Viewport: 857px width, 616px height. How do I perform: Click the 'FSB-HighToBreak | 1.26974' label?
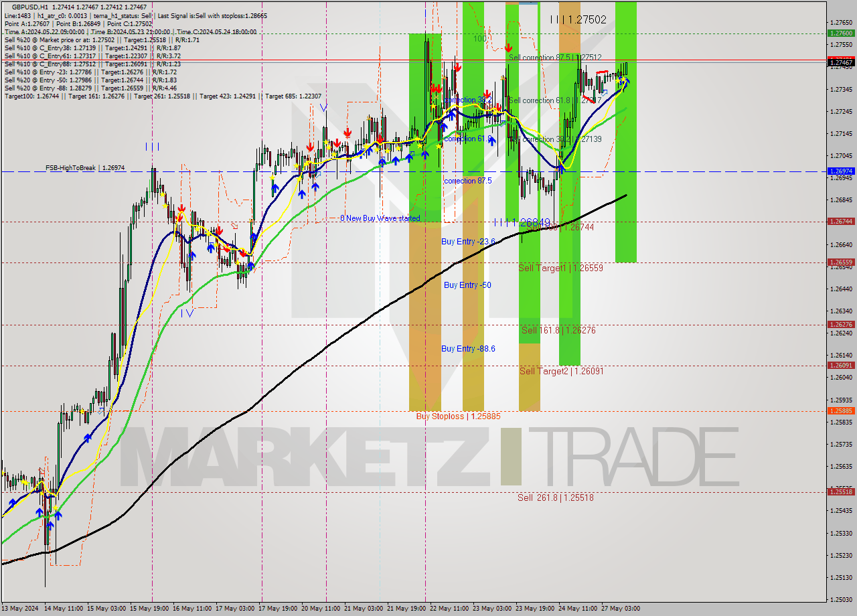(x=85, y=167)
